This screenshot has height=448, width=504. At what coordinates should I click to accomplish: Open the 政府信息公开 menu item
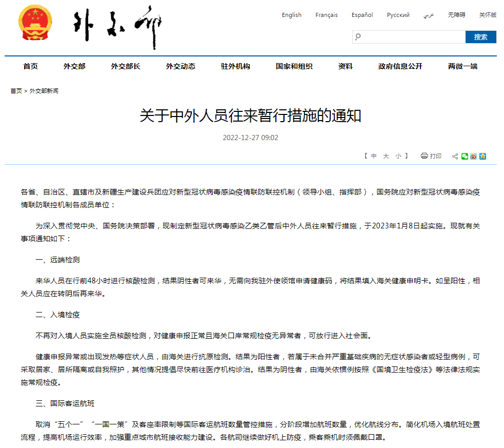400,66
